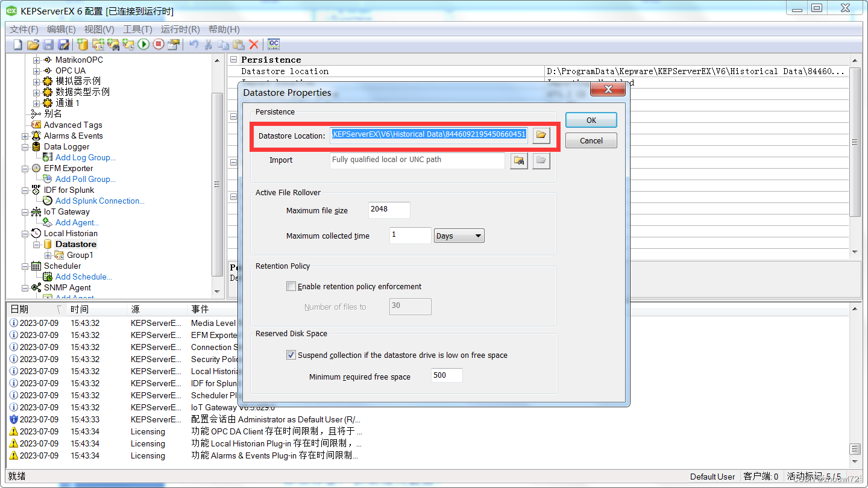
Task: Open the 视图(V) menu
Action: point(99,29)
